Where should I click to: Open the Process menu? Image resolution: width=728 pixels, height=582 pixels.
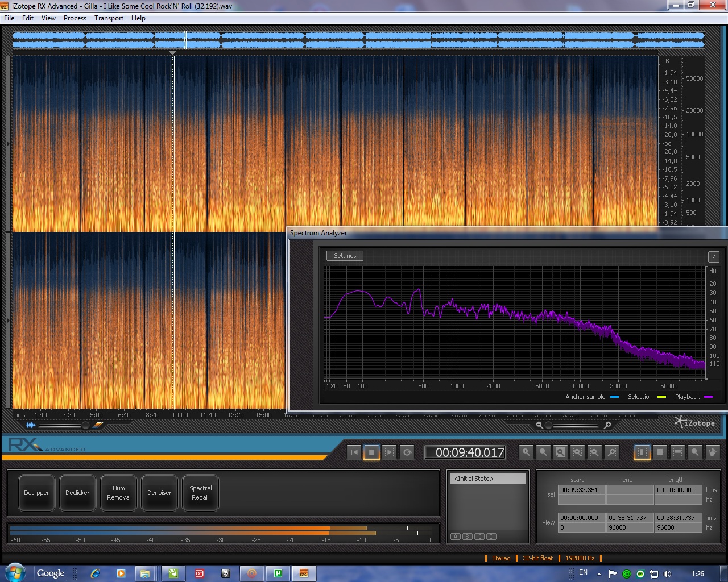[75, 18]
